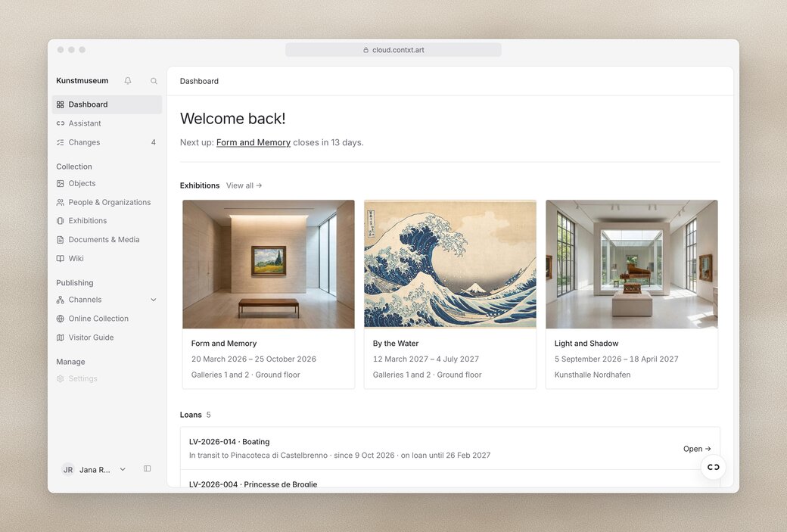Click LV-2026-014 · Boating loan title
Image resolution: width=787 pixels, height=532 pixels.
229,442
